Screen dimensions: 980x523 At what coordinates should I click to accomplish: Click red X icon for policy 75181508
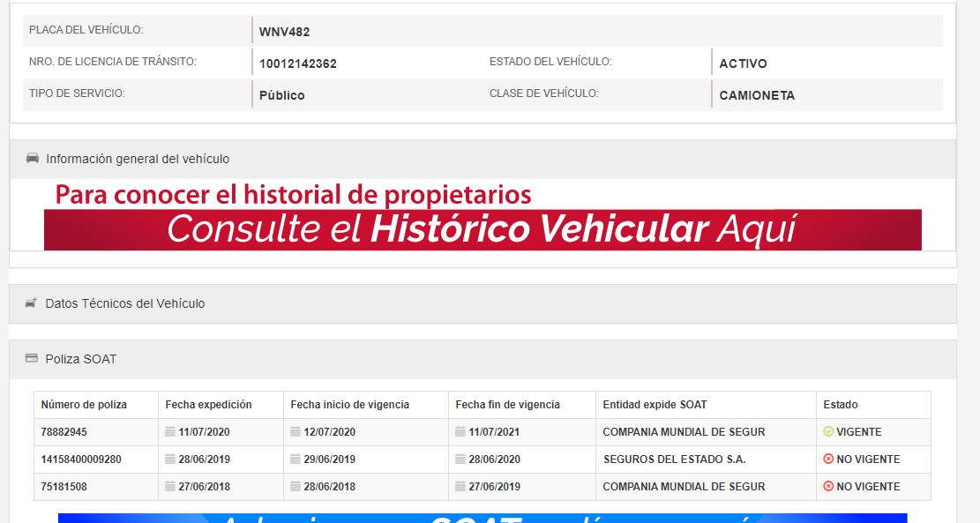click(828, 487)
